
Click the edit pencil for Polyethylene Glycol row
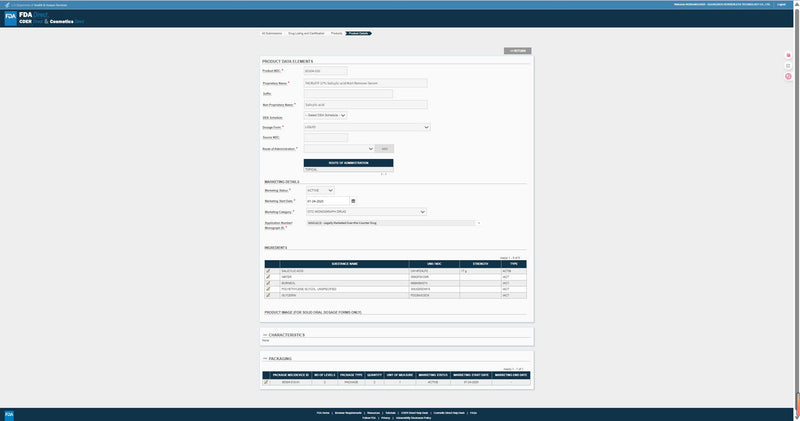[x=267, y=289]
